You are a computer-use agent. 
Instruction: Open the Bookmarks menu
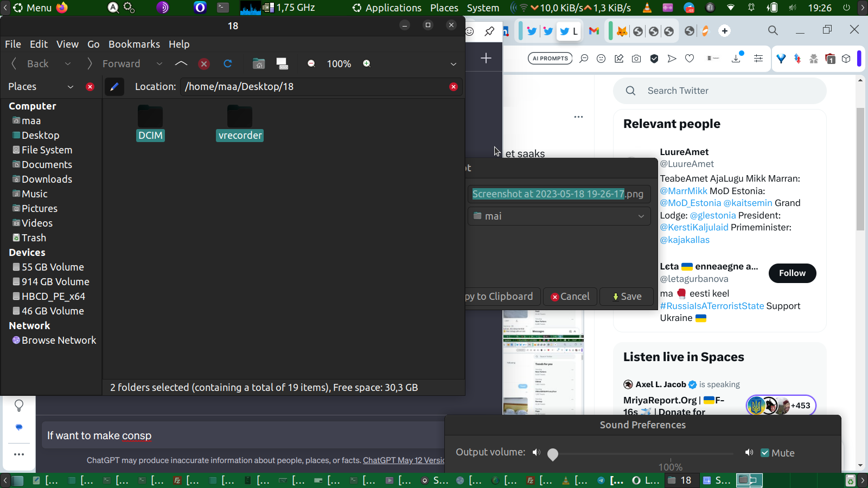(134, 44)
